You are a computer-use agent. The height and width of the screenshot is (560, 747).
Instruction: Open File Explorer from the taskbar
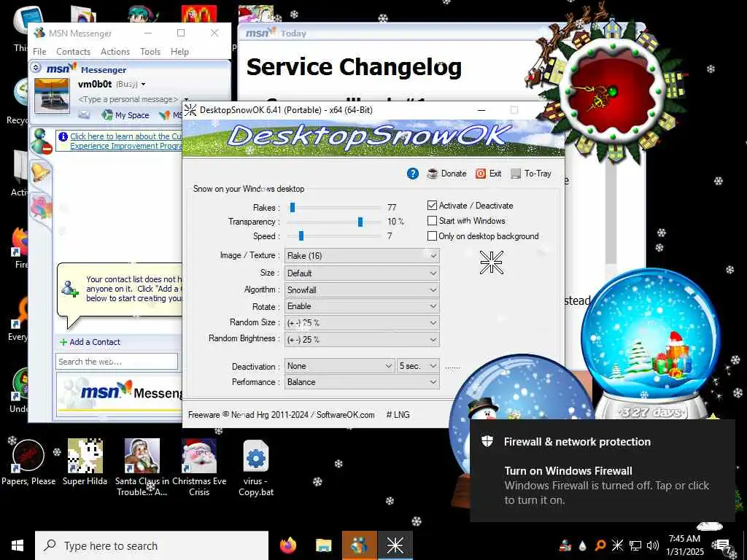click(x=323, y=545)
